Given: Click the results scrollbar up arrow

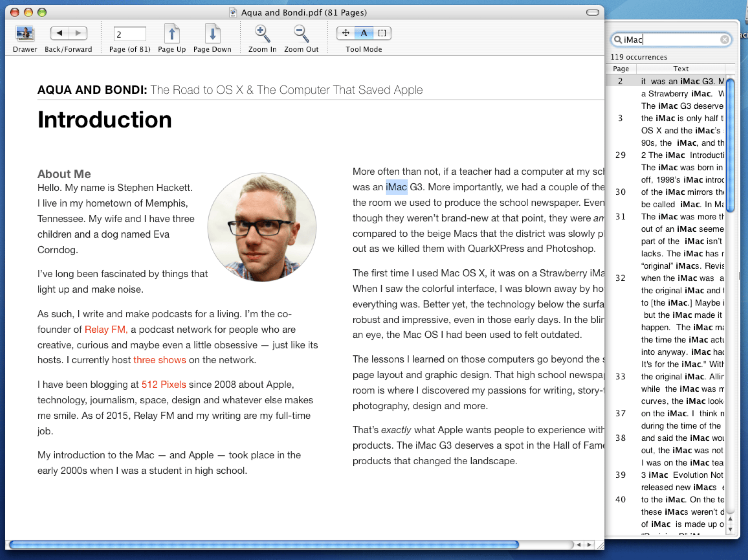Looking at the screenshot, I should tap(730, 519).
